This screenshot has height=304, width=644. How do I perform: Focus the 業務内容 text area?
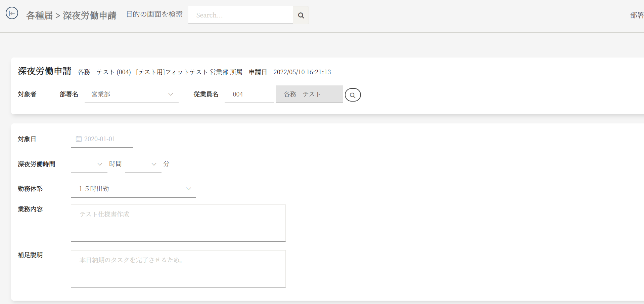click(178, 223)
